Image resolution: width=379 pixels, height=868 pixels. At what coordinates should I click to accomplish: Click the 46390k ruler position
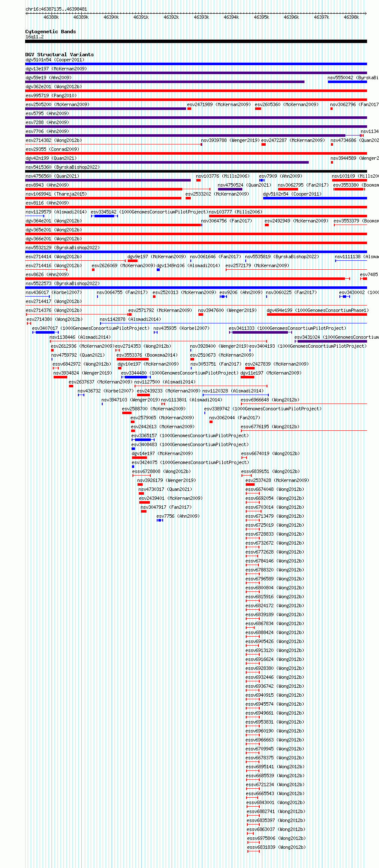click(111, 17)
